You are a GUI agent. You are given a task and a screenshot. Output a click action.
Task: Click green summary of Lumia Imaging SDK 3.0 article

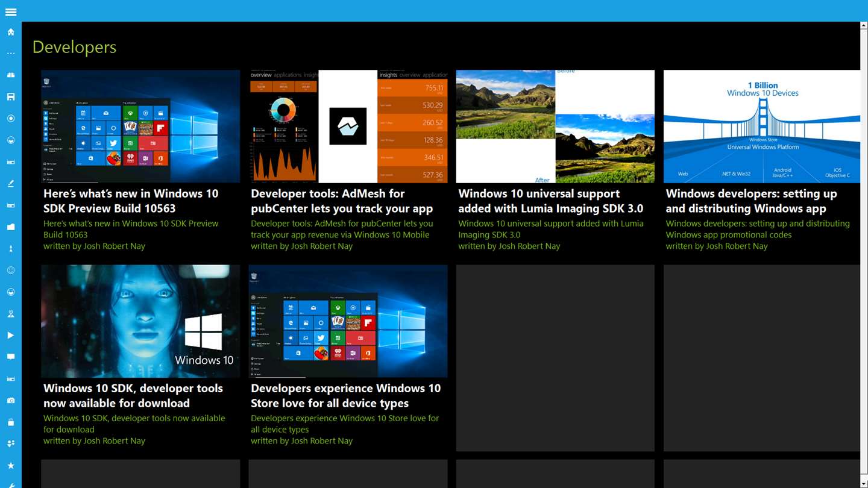[x=550, y=229]
